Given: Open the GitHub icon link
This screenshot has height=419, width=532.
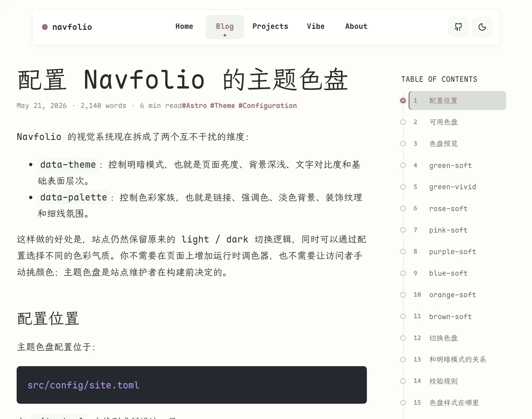Looking at the screenshot, I should pyautogui.click(x=458, y=27).
